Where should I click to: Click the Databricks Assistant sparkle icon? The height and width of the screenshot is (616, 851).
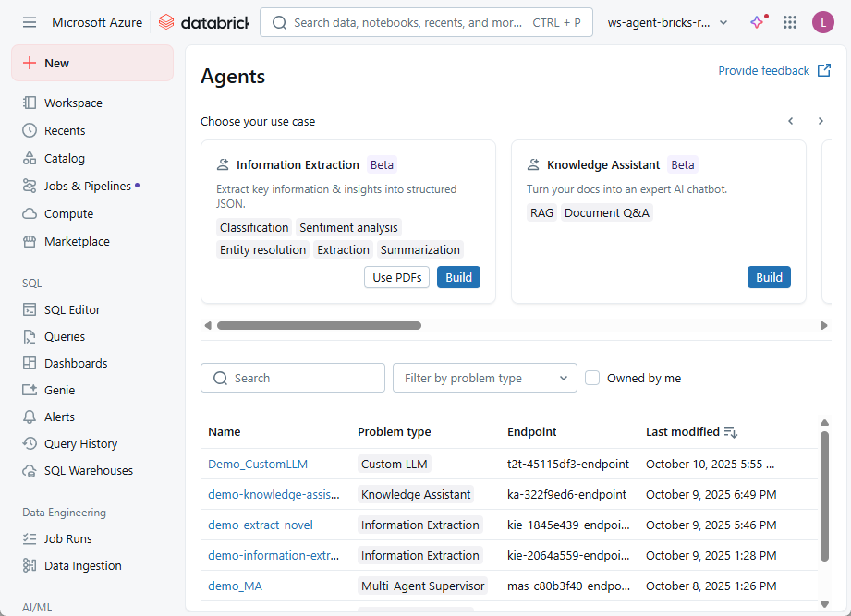pyautogui.click(x=757, y=22)
